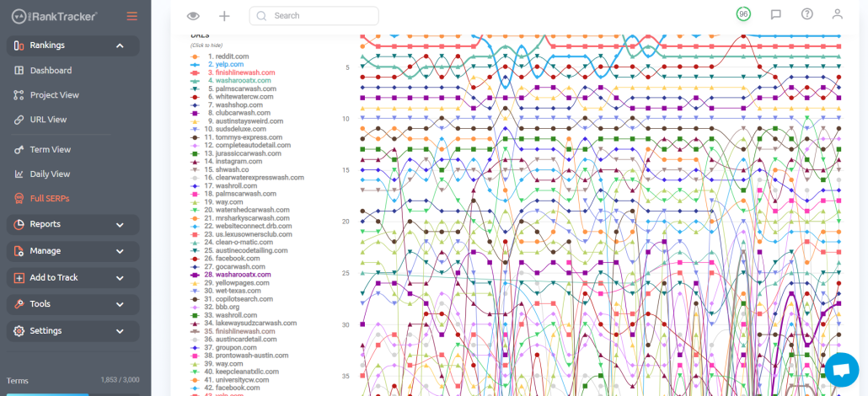Click 26. facebook.com legend entry
Screen dimensions: 868x396
click(x=225, y=258)
